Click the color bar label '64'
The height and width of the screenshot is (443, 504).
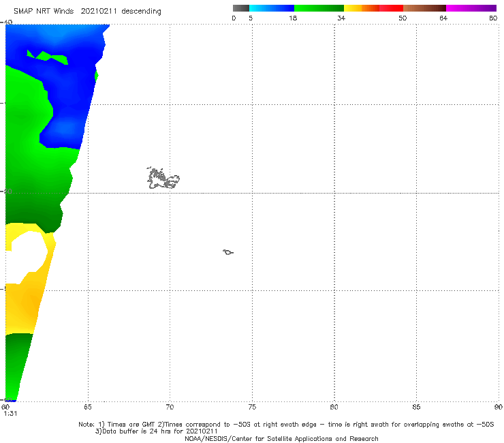click(443, 18)
